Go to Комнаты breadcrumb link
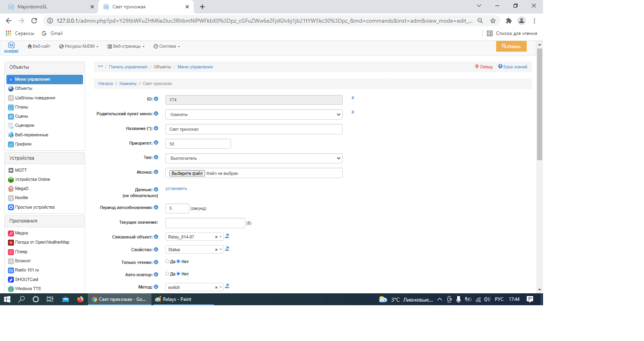 coord(128,83)
